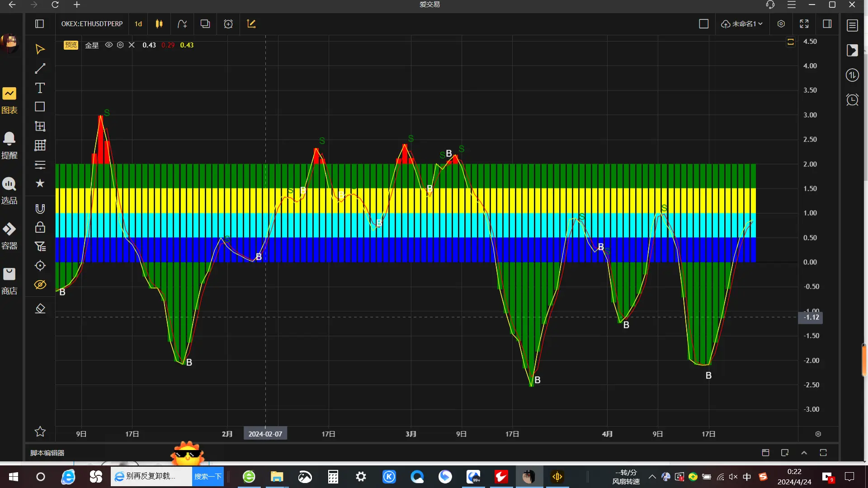Click the OKEX:ETHUSDTPERP symbol button
868x488 pixels.
tap(92, 24)
